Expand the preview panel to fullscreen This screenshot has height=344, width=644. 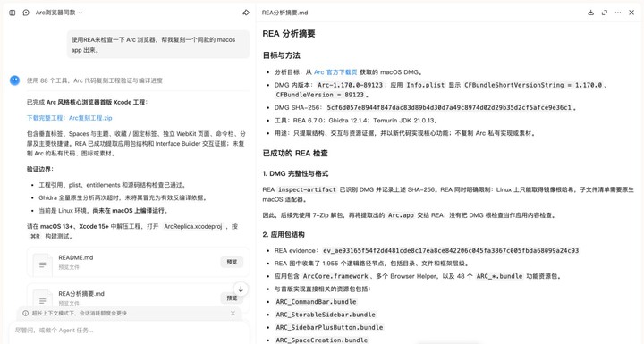[604, 13]
